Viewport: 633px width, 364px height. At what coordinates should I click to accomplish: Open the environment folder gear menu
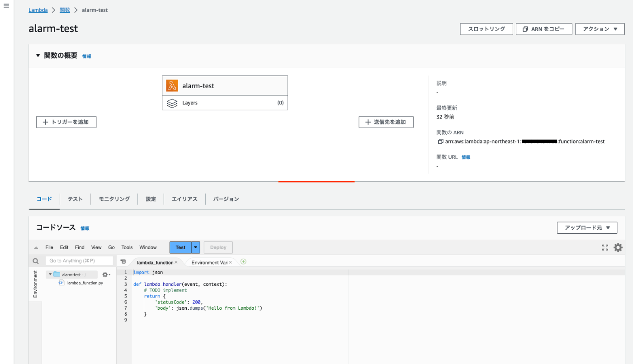[x=106, y=274]
